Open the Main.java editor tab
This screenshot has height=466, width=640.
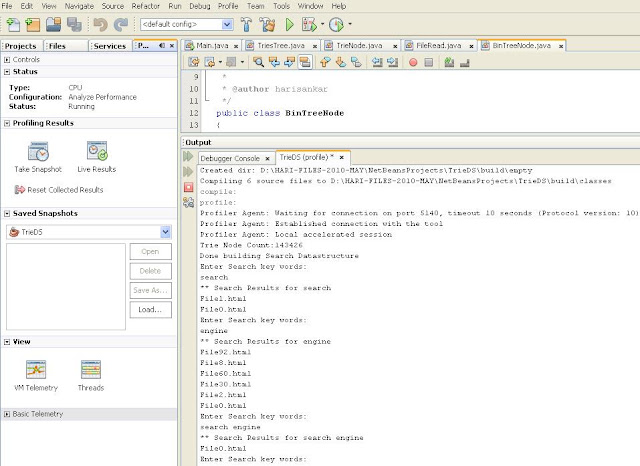[212, 46]
